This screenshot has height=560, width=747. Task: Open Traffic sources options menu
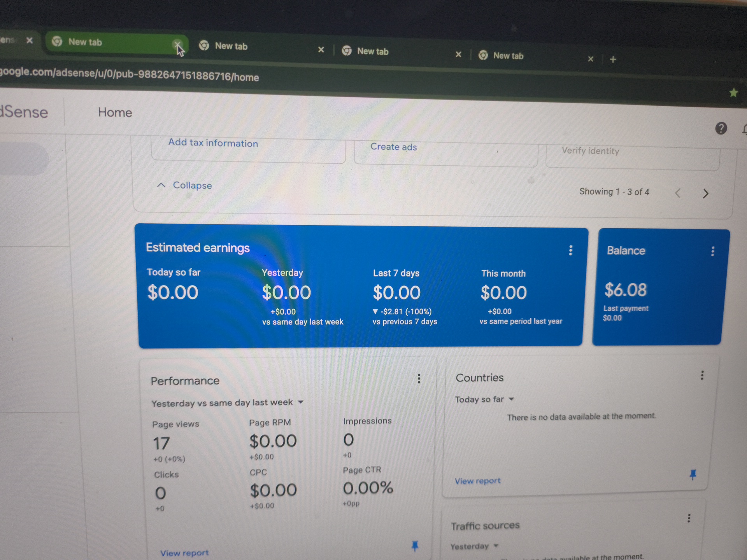689,518
